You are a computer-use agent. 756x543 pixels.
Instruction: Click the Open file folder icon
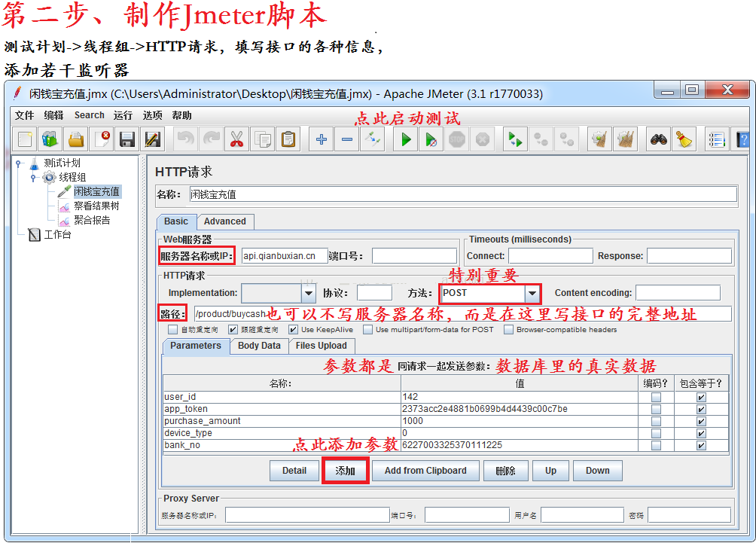point(76,139)
